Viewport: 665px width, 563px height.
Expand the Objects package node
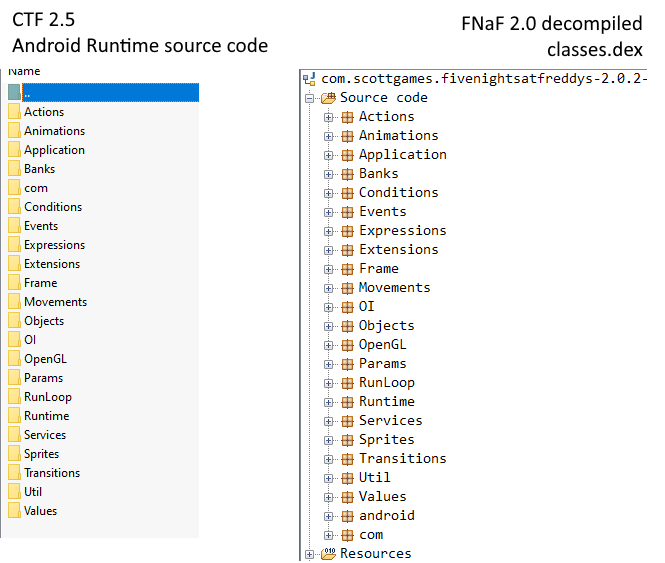point(328,326)
